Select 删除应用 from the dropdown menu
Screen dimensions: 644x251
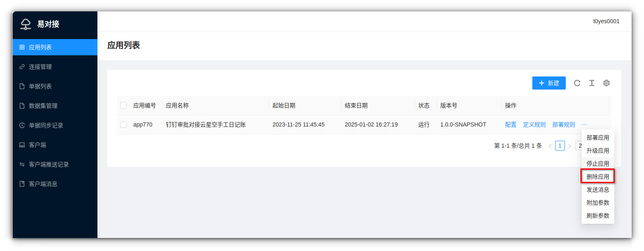598,177
